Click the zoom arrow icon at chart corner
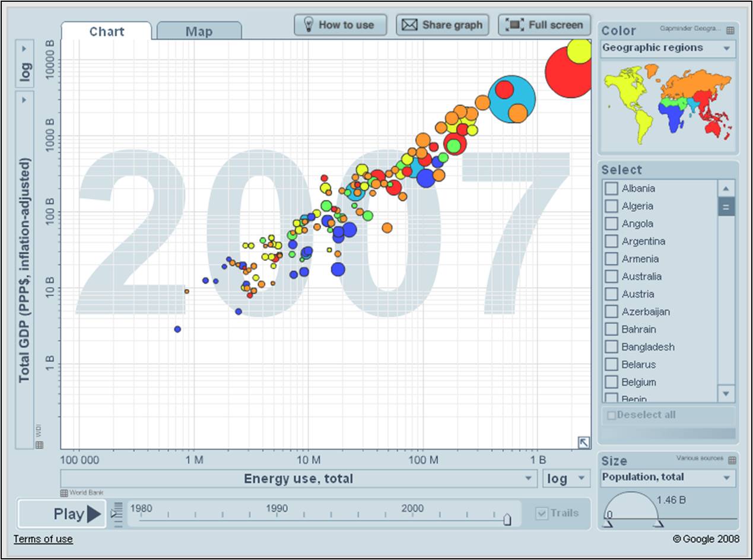This screenshot has width=753, height=560. (584, 442)
